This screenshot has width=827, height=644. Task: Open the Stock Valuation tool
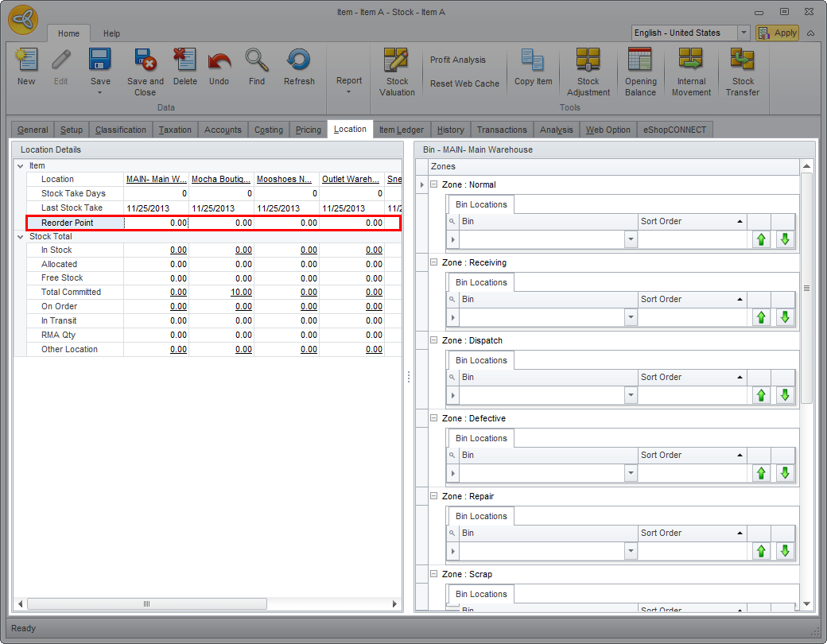click(397, 61)
